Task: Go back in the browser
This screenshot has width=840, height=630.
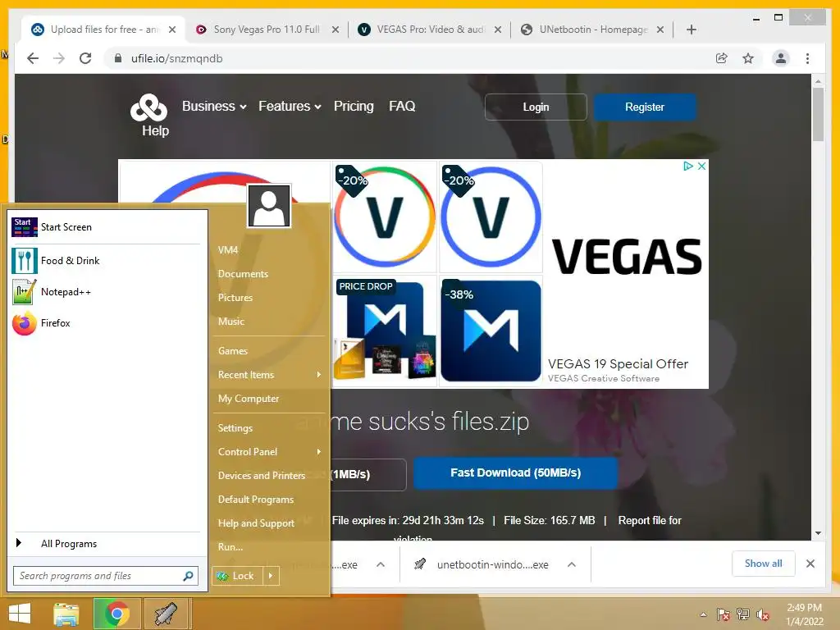Action: click(x=33, y=58)
